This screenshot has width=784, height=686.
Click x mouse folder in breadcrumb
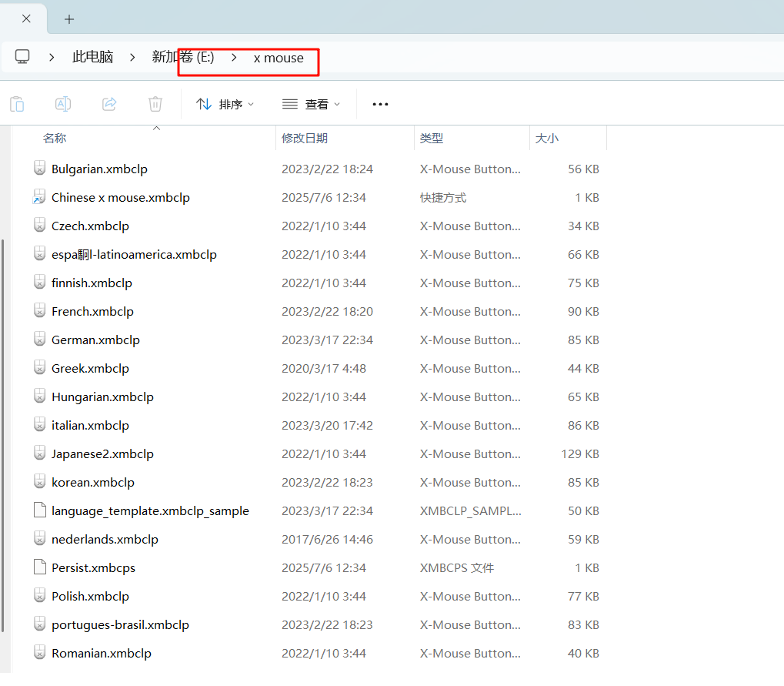[x=279, y=58]
